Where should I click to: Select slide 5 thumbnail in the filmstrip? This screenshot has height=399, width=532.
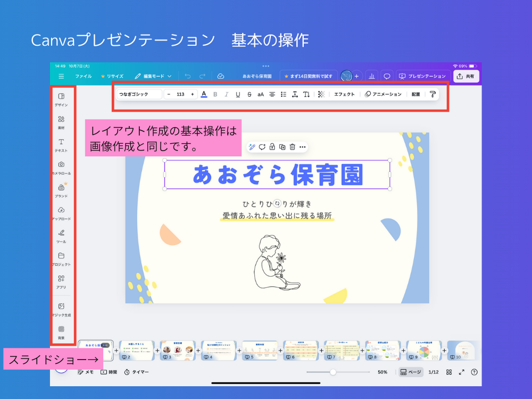tap(260, 350)
